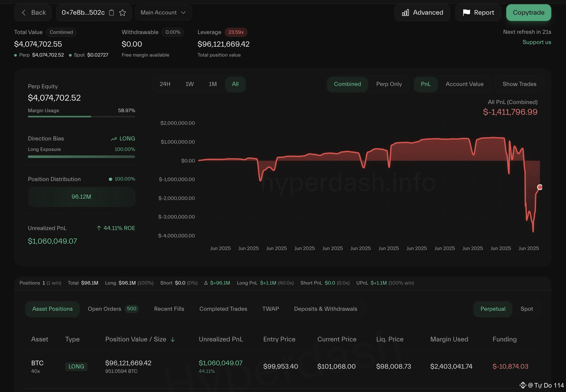Enable Show Trades on chart
The image size is (566, 392).
pos(519,84)
